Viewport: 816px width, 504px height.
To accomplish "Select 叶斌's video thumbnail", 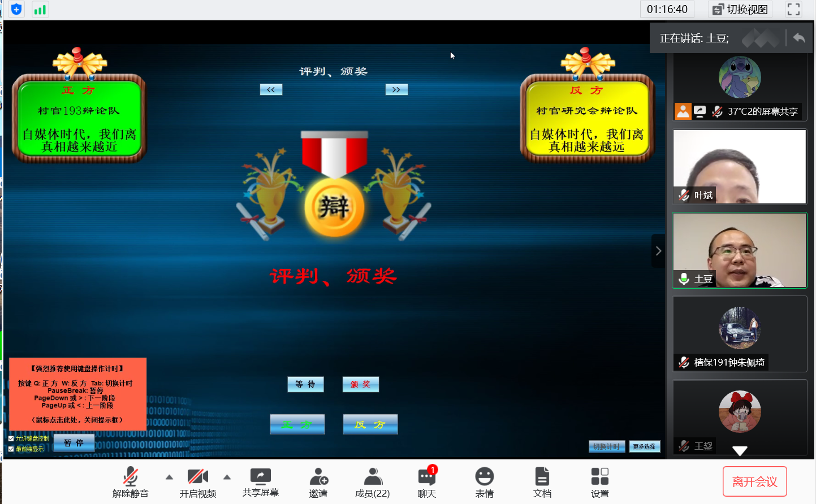I will coord(739,167).
